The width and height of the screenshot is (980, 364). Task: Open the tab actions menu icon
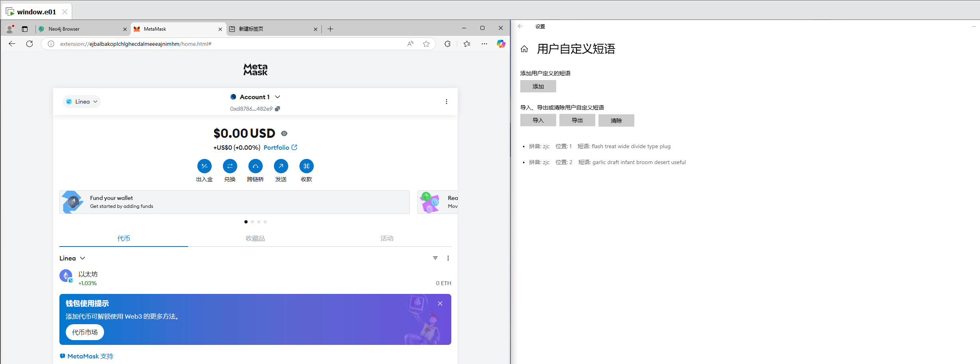25,29
